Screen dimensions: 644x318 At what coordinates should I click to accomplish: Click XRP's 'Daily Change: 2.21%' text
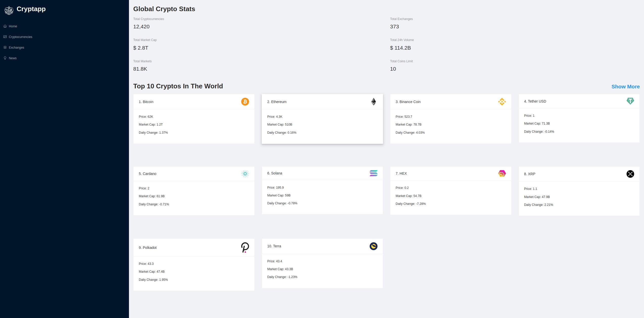coord(539,205)
